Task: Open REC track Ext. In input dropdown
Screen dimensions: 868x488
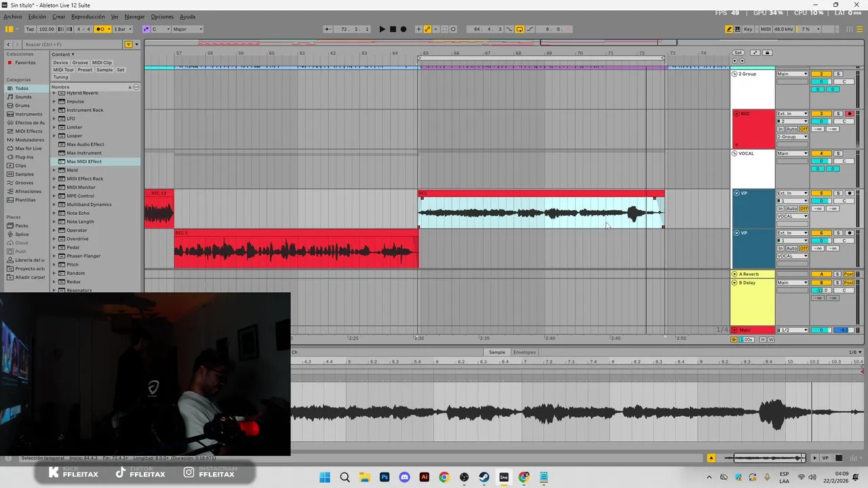Action: [792, 114]
